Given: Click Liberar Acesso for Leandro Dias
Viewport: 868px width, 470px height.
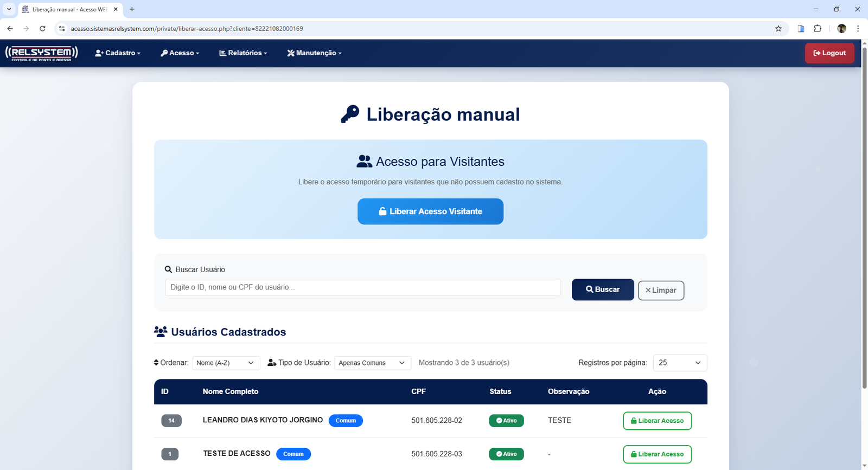Looking at the screenshot, I should click(657, 421).
